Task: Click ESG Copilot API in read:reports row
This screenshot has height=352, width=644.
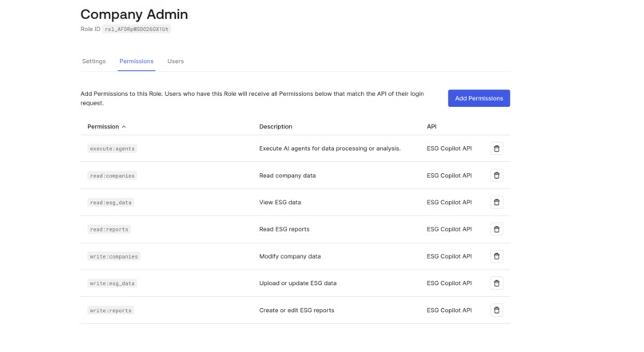Action: click(449, 229)
